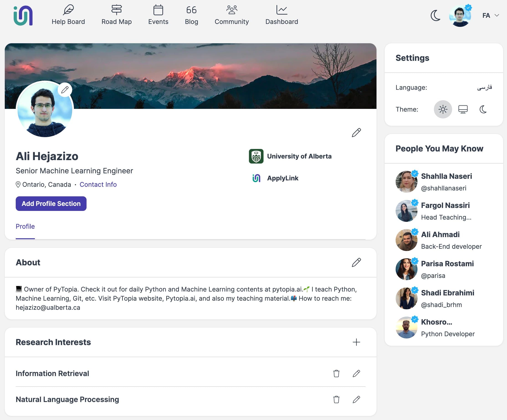
Task: Edit Natural Language Processing entry
Action: coord(356,400)
